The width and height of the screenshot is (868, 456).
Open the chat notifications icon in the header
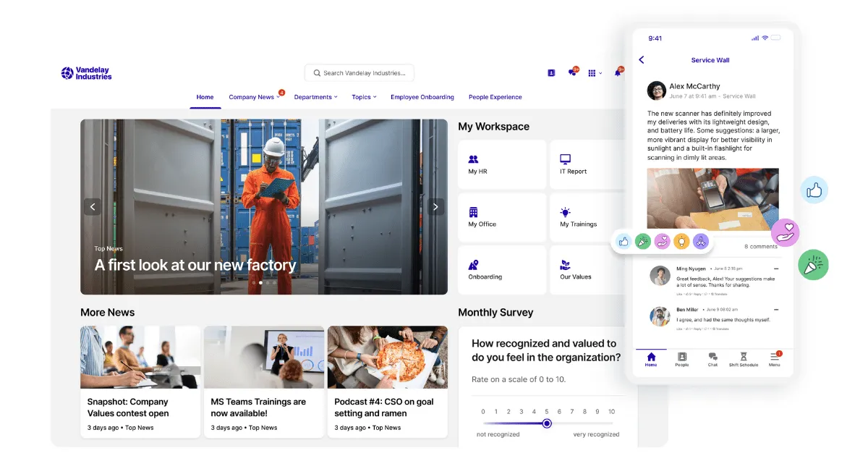click(572, 72)
